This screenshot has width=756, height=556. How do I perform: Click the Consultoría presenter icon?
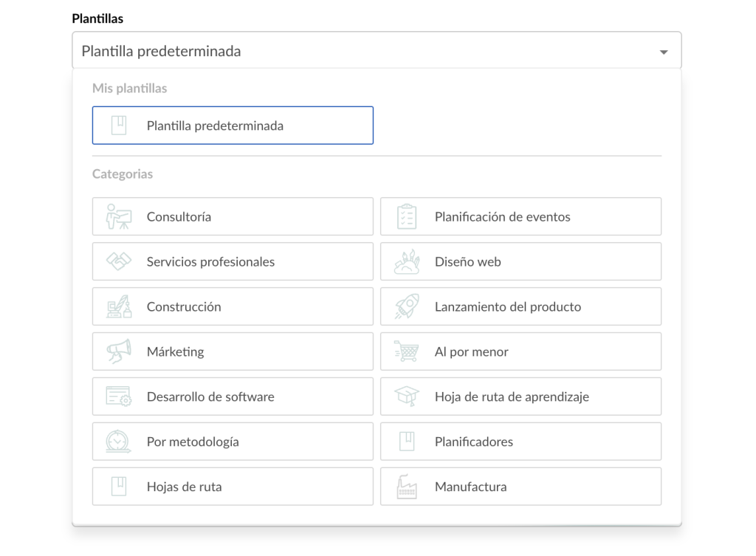click(x=119, y=216)
